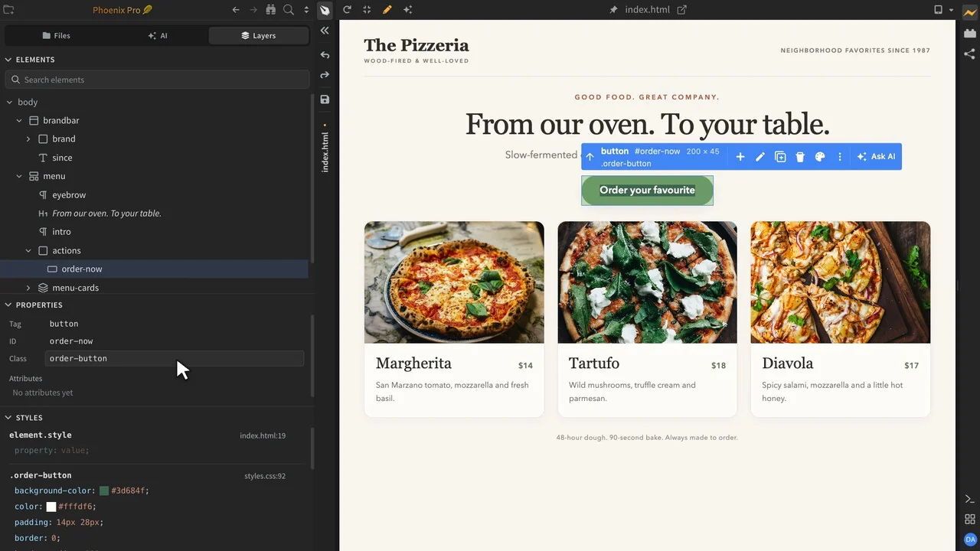Edit the selected button's text with pencil
980x551 pixels.
pos(760,157)
